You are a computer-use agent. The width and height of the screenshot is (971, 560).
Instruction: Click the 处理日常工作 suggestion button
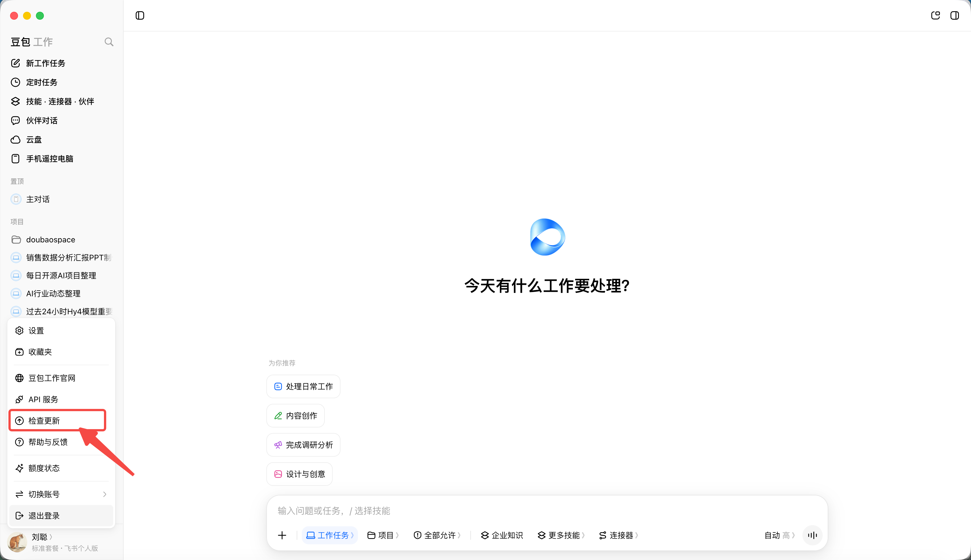click(303, 386)
